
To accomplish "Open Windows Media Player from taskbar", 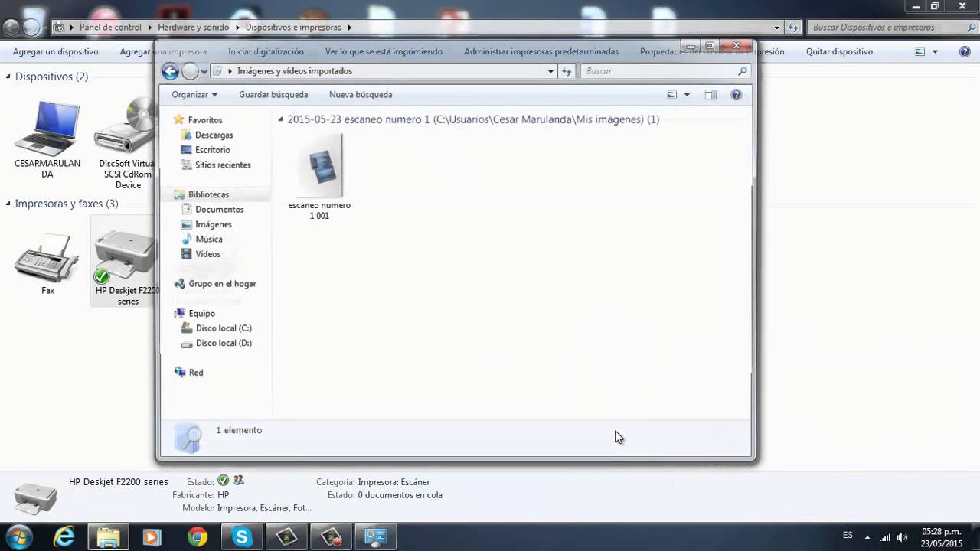I will pos(152,537).
